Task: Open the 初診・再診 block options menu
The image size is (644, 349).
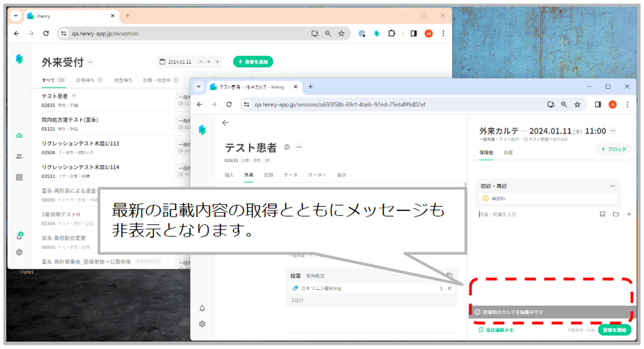Action: coord(612,186)
